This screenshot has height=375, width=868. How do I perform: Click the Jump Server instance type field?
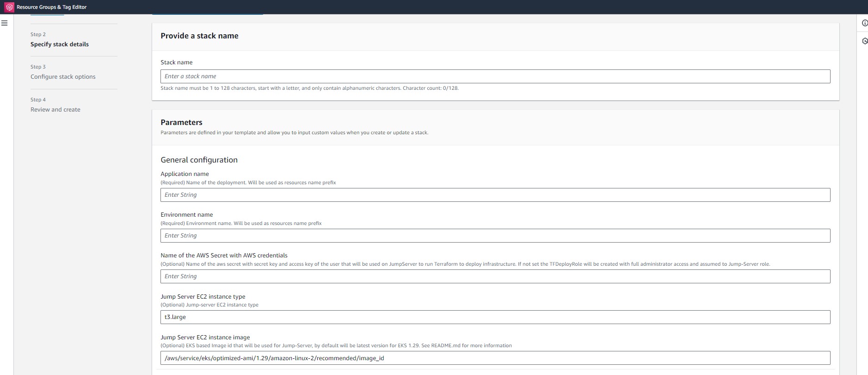click(x=495, y=317)
